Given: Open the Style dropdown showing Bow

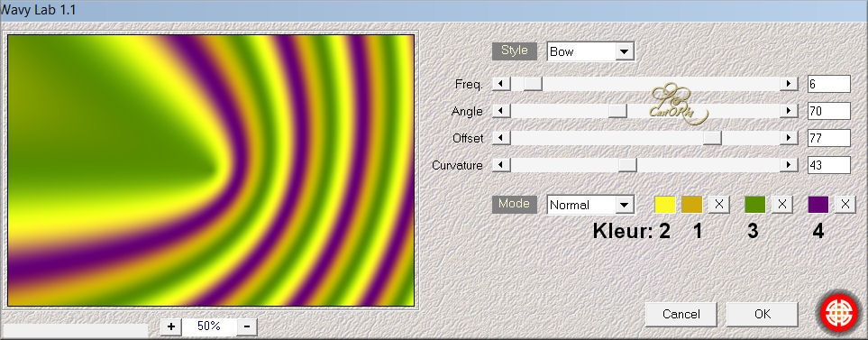Looking at the screenshot, I should 590,51.
